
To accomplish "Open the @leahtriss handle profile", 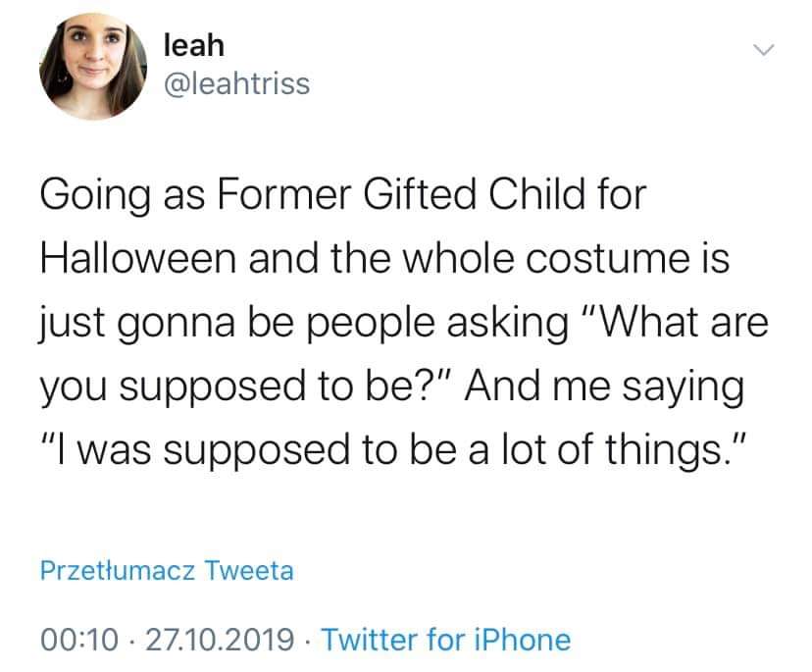I will coord(237,84).
